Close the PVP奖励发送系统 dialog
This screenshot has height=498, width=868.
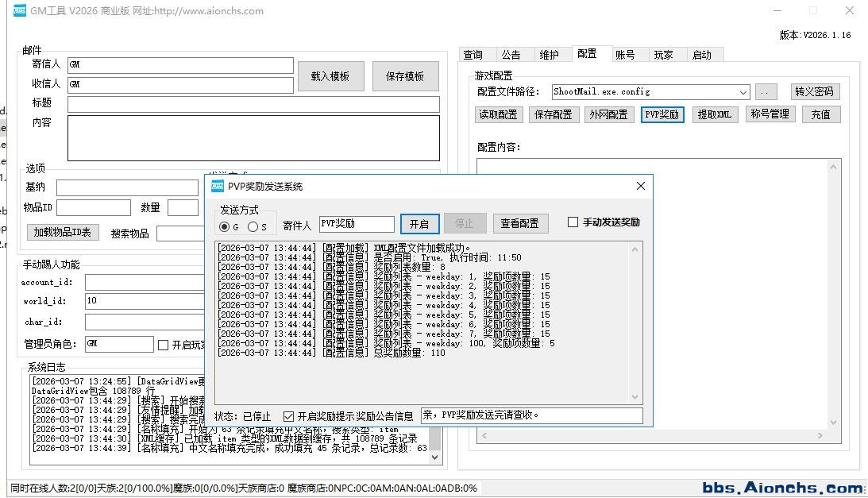[641, 186]
